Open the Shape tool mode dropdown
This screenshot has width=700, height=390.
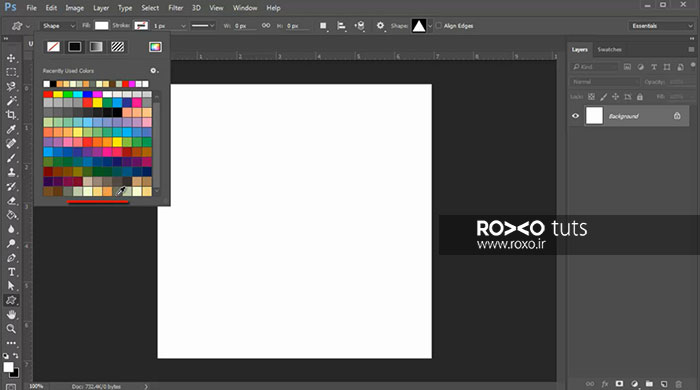pos(58,26)
